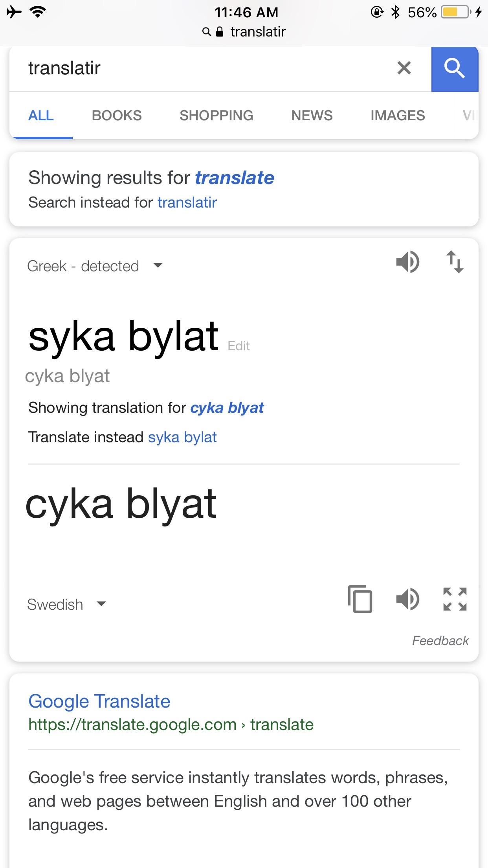Screen dimensions: 488x868
Task: Search instead for translatir
Action: click(187, 202)
